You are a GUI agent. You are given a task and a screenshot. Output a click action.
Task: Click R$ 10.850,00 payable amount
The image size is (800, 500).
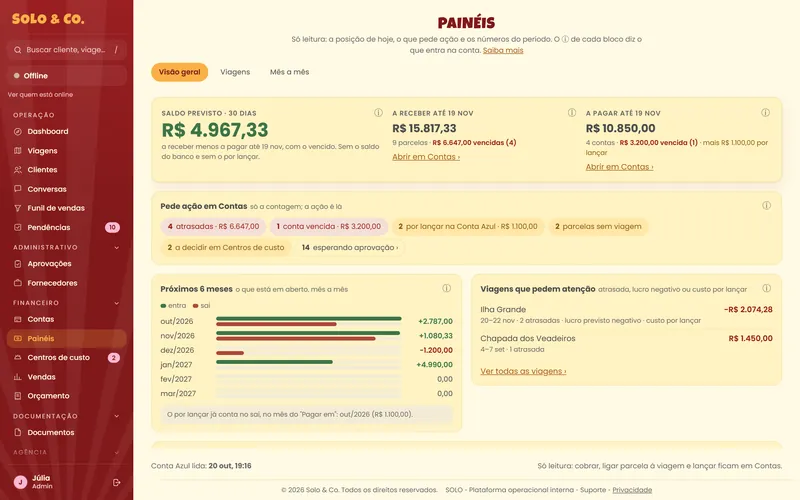tap(620, 129)
